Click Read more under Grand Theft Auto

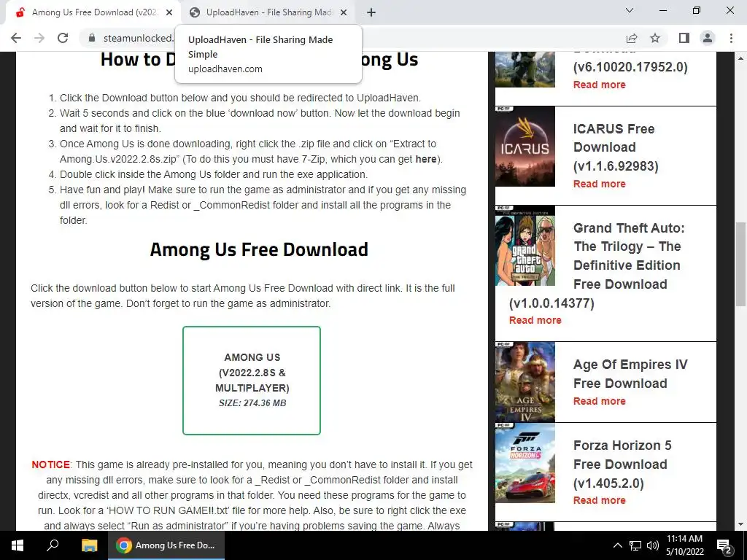pos(535,321)
